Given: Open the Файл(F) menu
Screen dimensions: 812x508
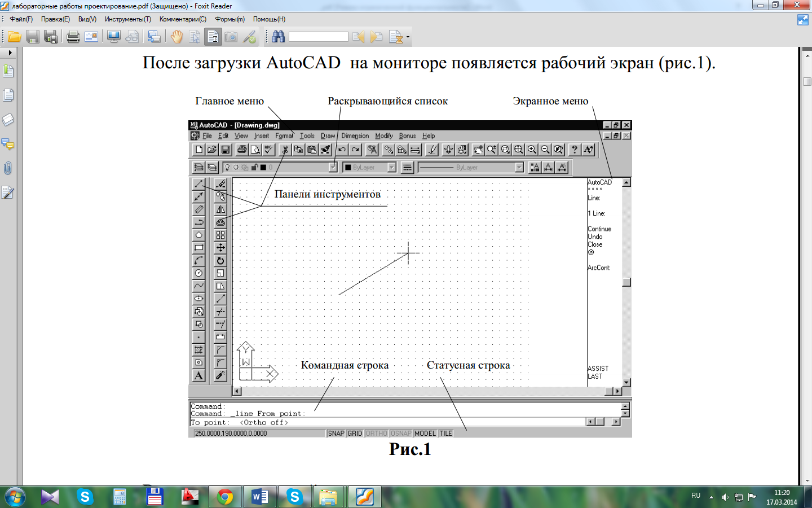Looking at the screenshot, I should pos(21,19).
